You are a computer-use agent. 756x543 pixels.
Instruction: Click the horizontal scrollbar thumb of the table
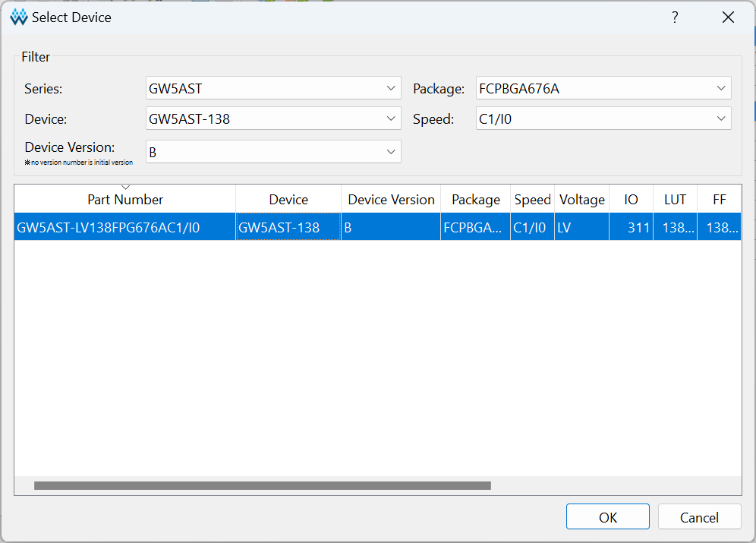click(263, 485)
